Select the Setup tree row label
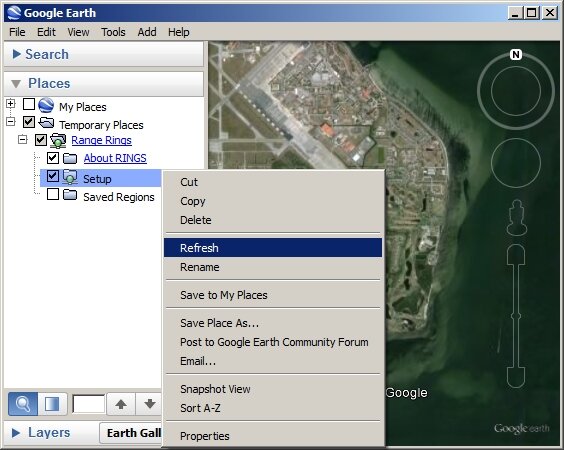 [97, 179]
